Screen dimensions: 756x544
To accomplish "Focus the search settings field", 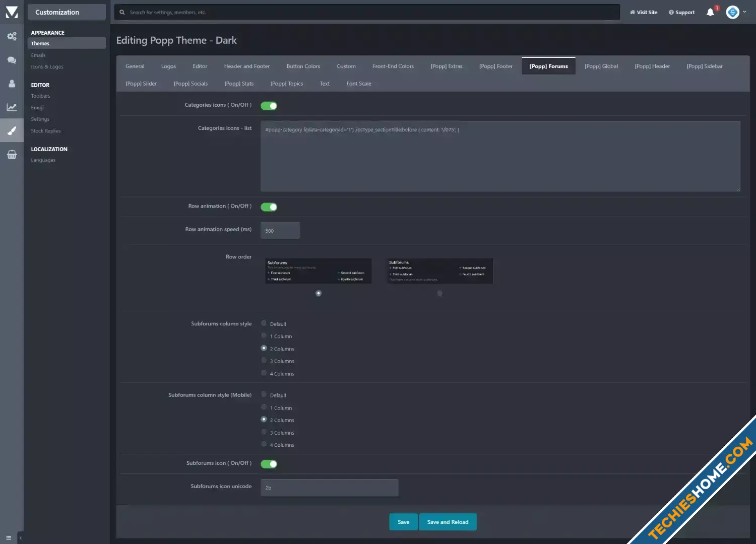I will click(367, 12).
